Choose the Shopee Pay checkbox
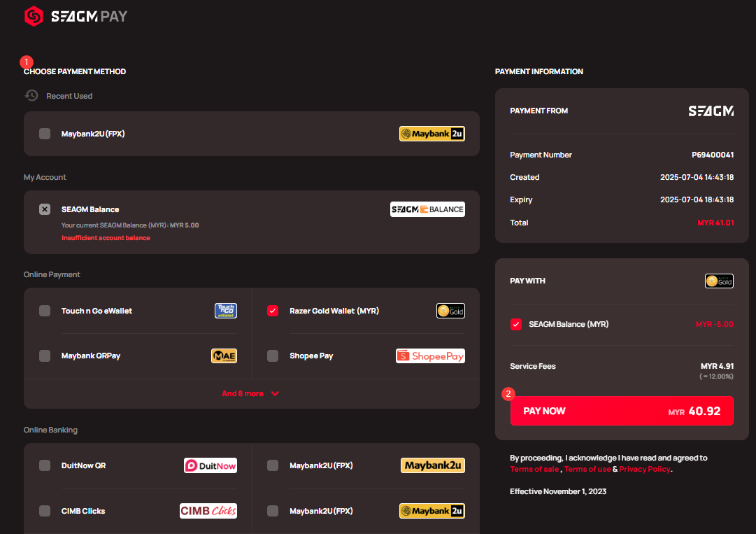 [273, 356]
